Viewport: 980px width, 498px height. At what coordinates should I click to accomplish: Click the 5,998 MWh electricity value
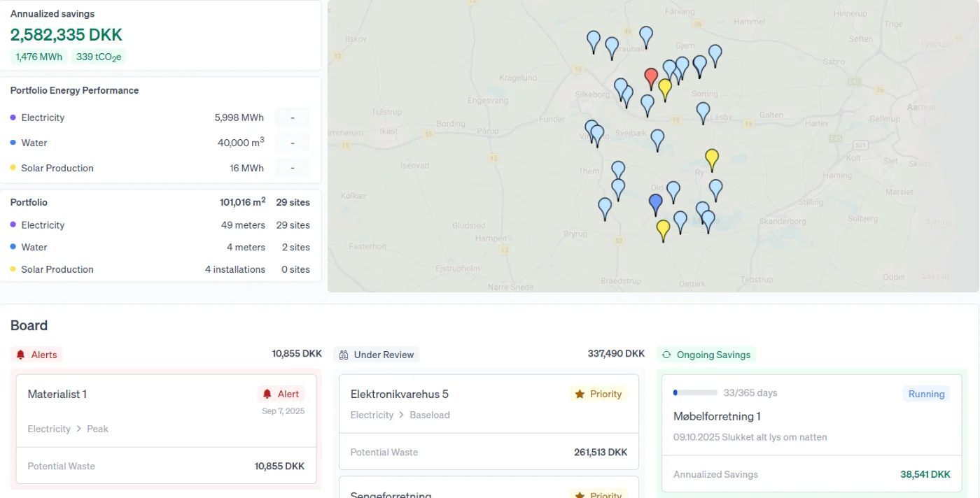pos(239,118)
